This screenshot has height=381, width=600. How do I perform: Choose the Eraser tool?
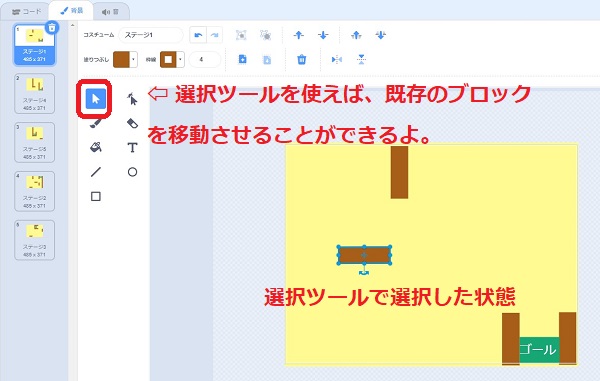coord(132,123)
